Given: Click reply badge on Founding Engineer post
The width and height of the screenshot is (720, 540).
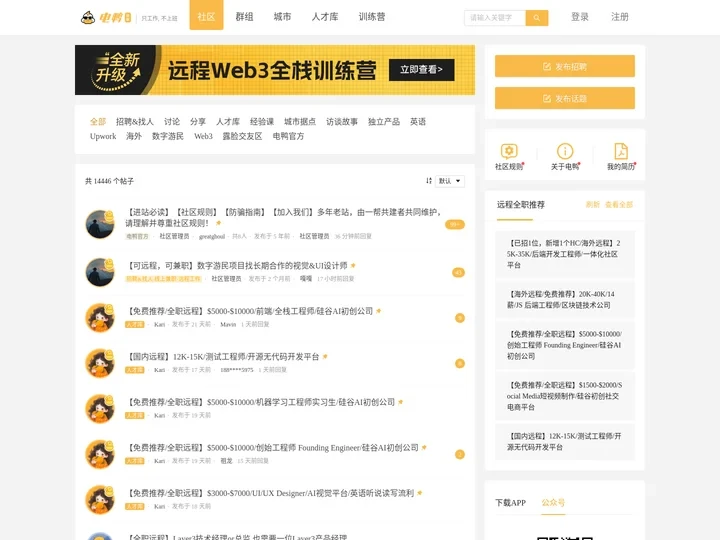Looking at the screenshot, I should click(460, 455).
